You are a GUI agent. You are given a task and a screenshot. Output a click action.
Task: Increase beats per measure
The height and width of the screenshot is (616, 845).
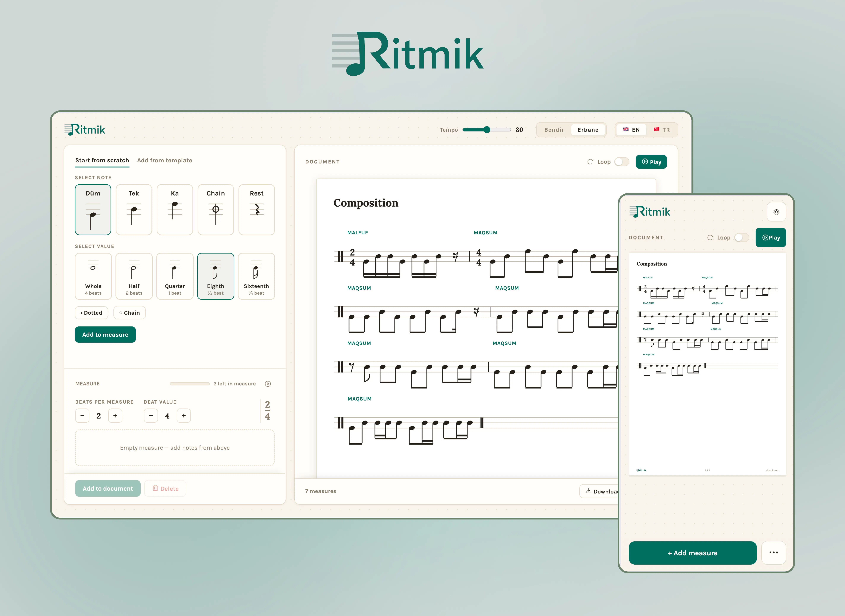tap(115, 415)
